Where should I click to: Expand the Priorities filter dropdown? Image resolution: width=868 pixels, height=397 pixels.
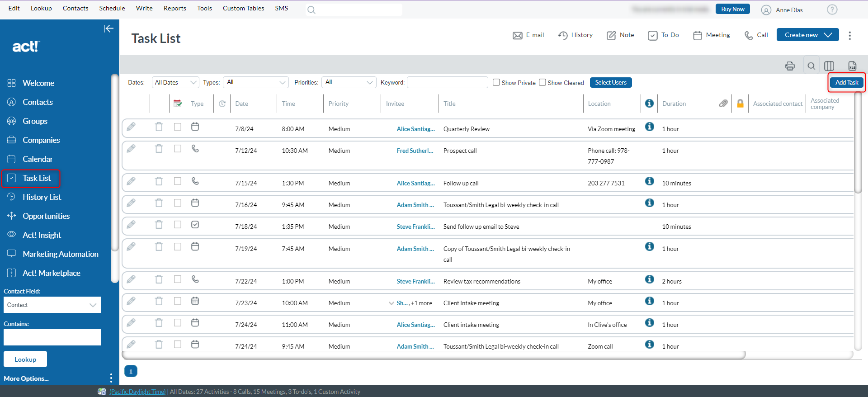click(x=349, y=82)
